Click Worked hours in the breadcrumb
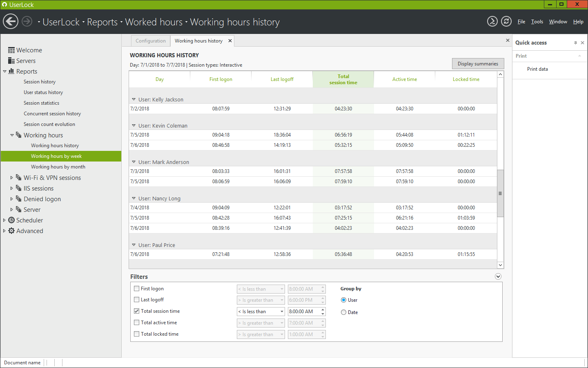The image size is (588, 368). coord(154,22)
